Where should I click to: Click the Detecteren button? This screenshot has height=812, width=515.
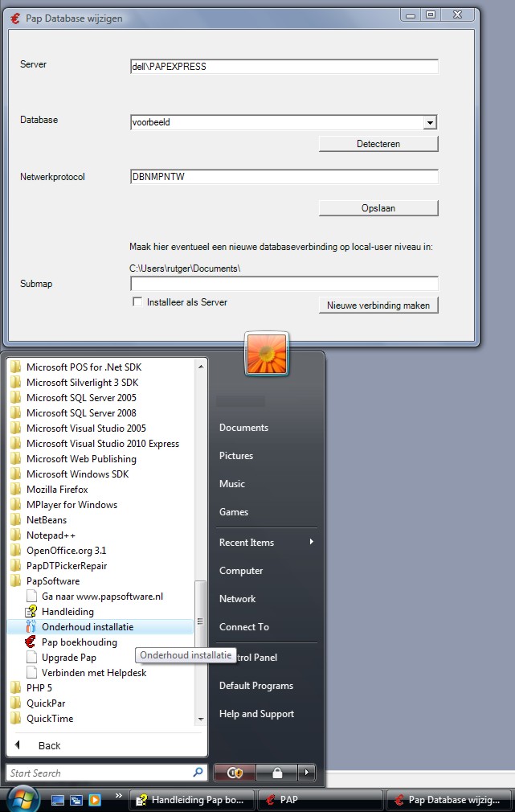378,144
